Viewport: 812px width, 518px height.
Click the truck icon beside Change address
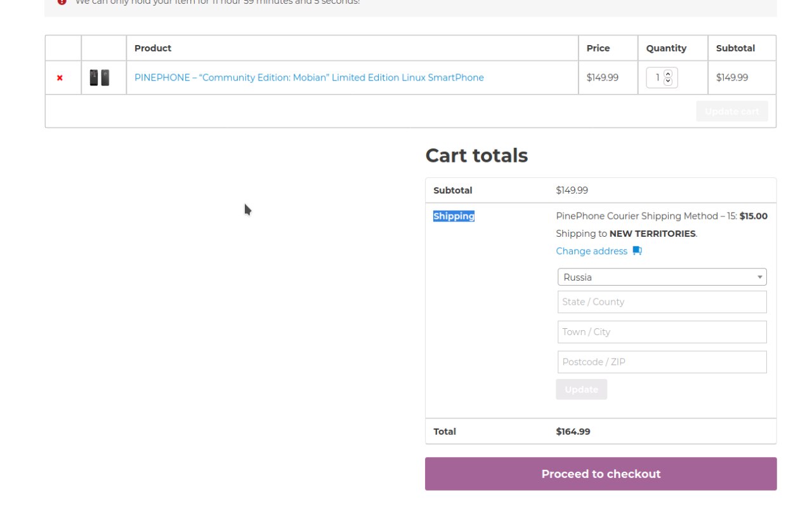pos(638,251)
